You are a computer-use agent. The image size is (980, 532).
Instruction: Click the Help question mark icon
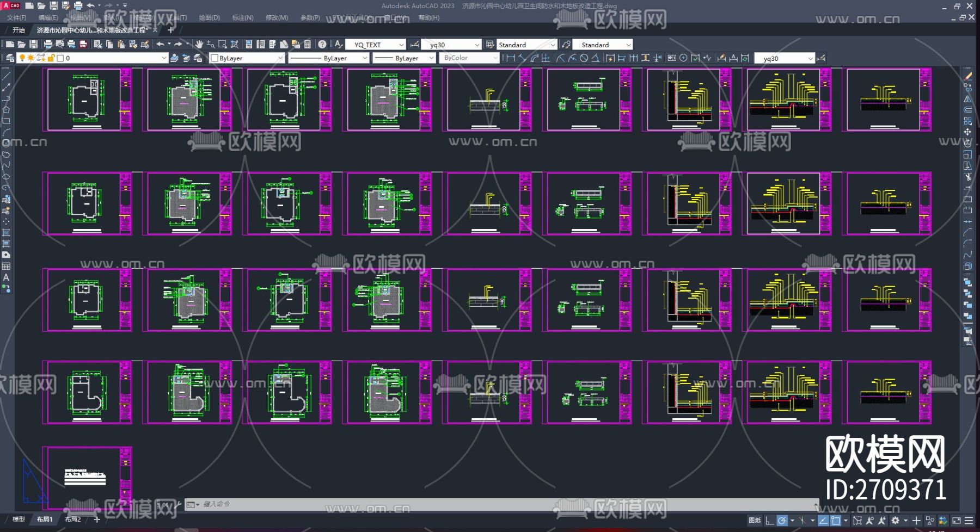pos(322,45)
